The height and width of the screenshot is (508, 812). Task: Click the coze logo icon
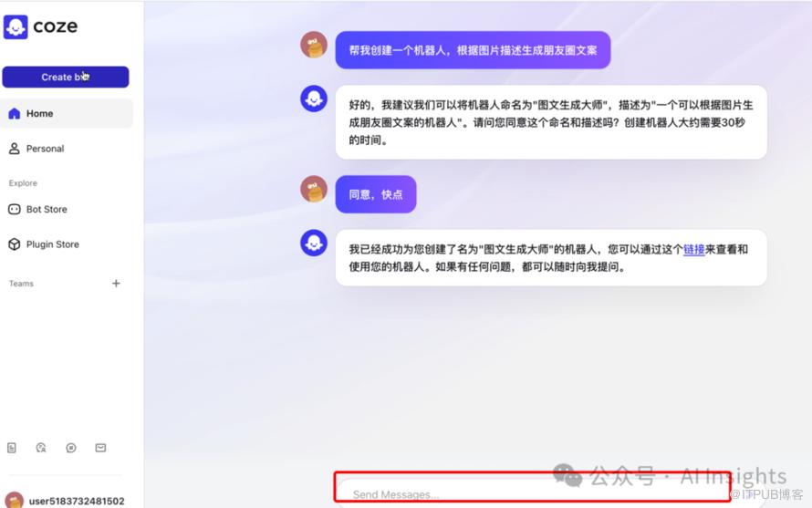(x=16, y=26)
